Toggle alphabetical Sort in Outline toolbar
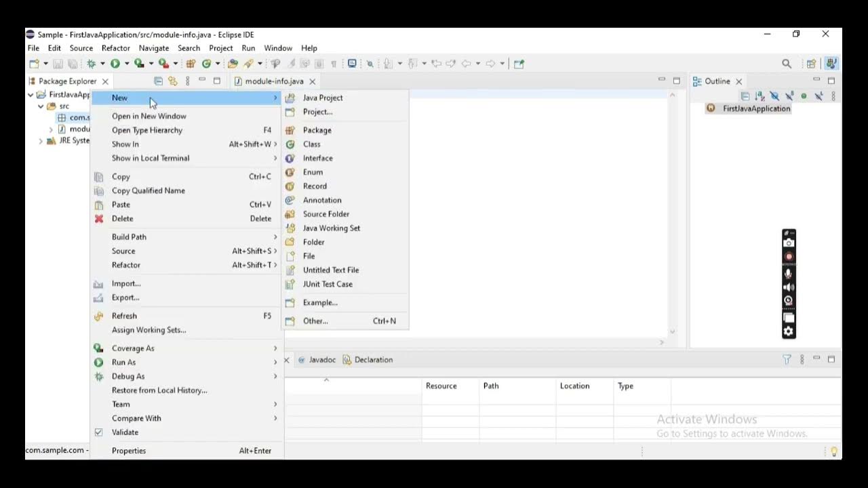Screen dimensions: 868x488 point(759,96)
